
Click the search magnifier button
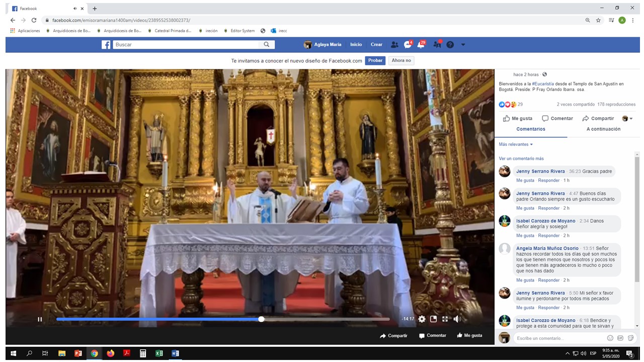[x=267, y=45]
